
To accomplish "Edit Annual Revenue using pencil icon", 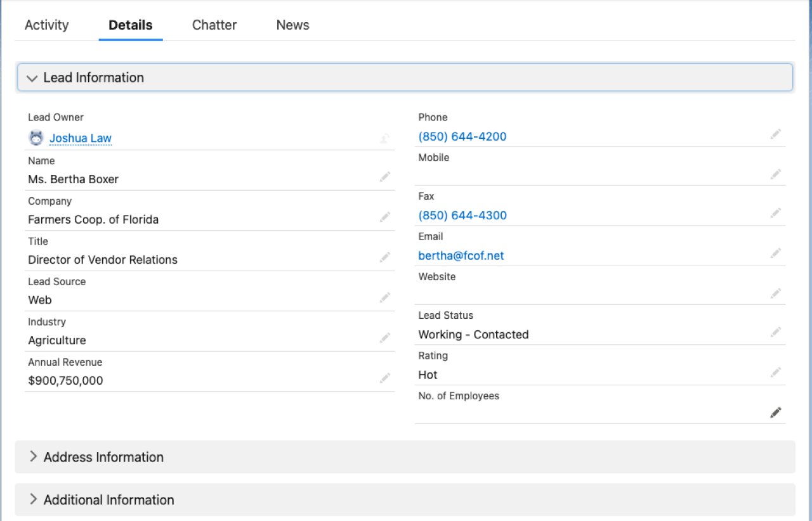I will click(x=385, y=378).
